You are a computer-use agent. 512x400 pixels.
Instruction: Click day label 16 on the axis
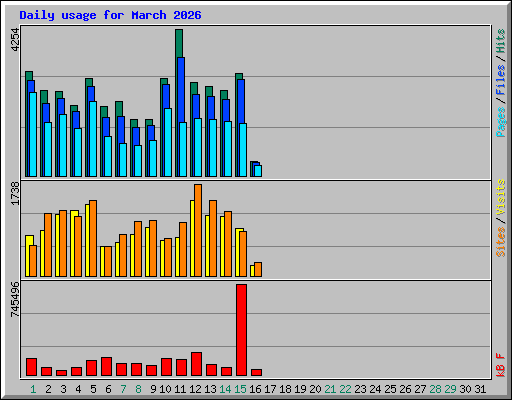coord(255,389)
